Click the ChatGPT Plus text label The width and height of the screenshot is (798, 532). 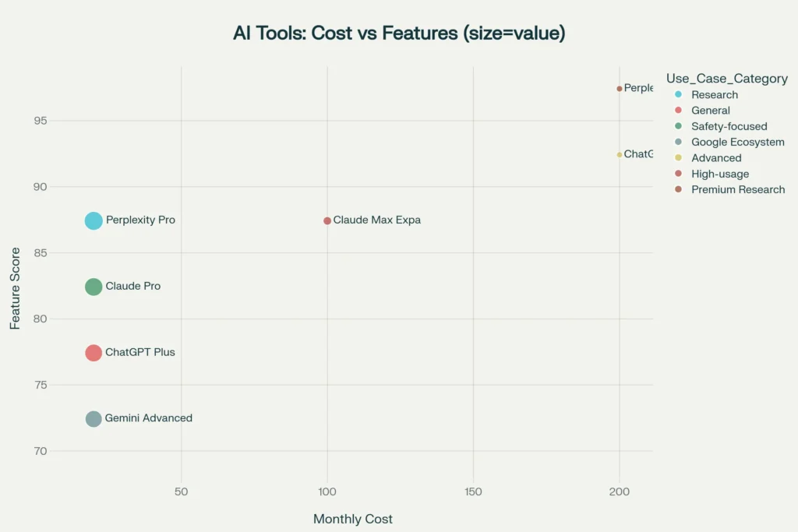(140, 352)
